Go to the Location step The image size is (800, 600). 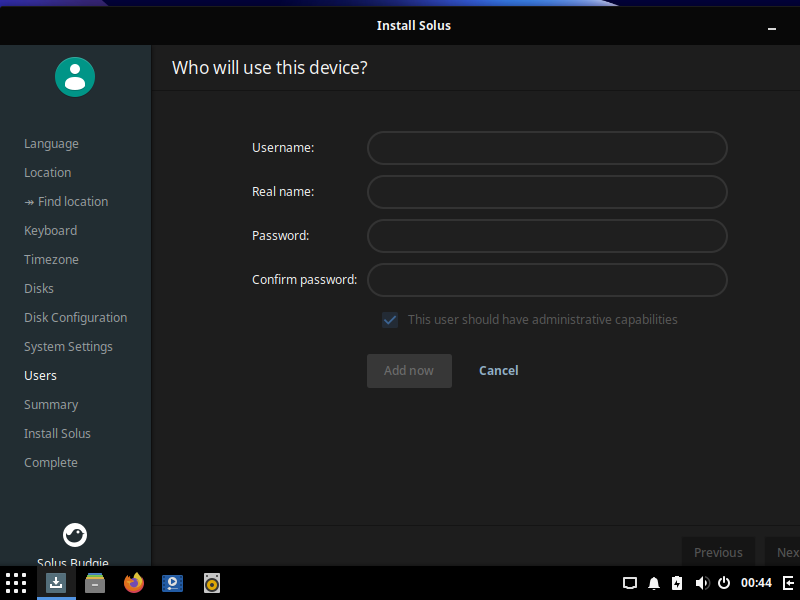coord(48,172)
